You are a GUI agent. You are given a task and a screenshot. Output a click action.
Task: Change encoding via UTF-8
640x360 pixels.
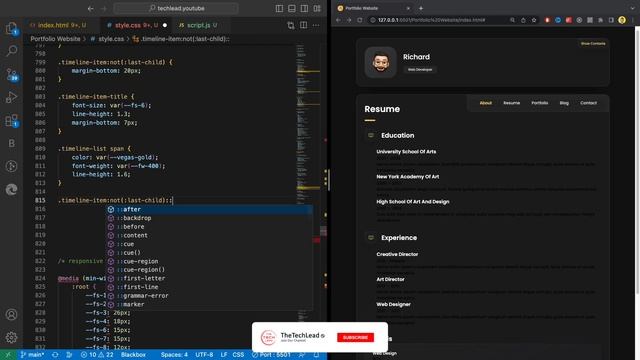(204, 355)
